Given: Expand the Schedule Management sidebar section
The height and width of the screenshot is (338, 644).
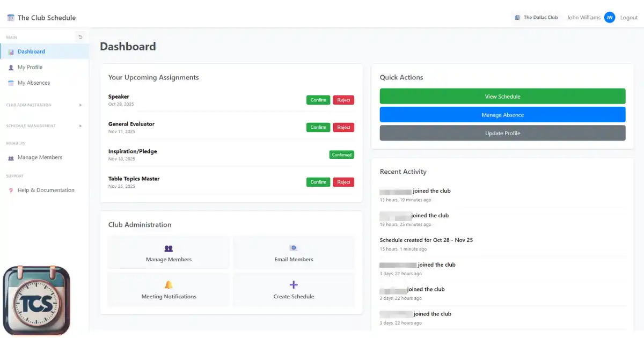Looking at the screenshot, I should [x=80, y=126].
